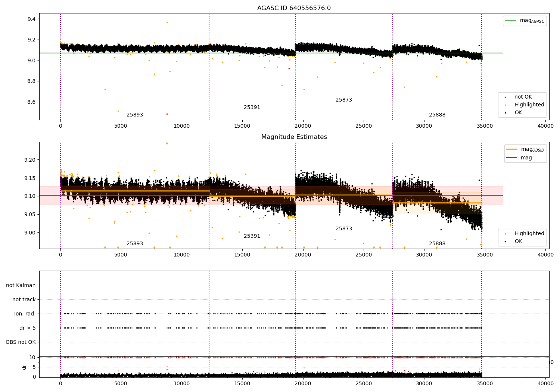Click the red 'not OK' point near 8.92 in top plot
The image size is (560, 392).
click(x=289, y=68)
